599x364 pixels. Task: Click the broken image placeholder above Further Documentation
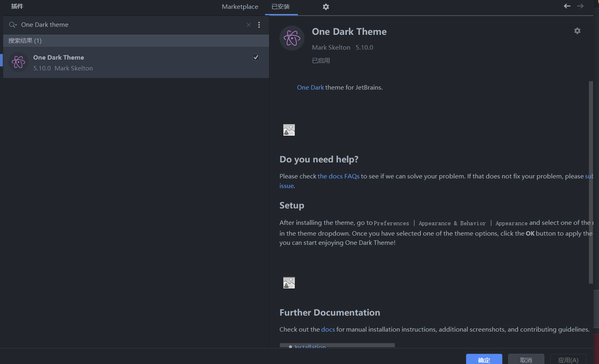point(289,283)
